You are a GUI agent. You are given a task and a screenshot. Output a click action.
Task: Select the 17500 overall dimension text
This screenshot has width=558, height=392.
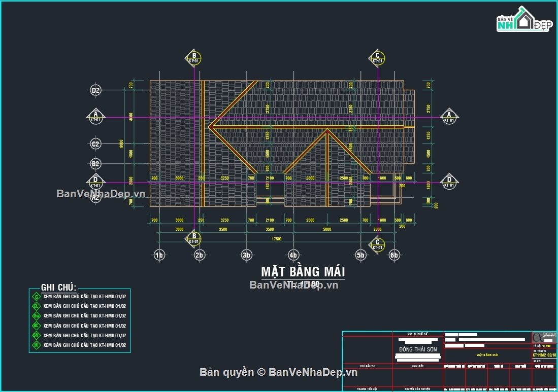(x=277, y=238)
